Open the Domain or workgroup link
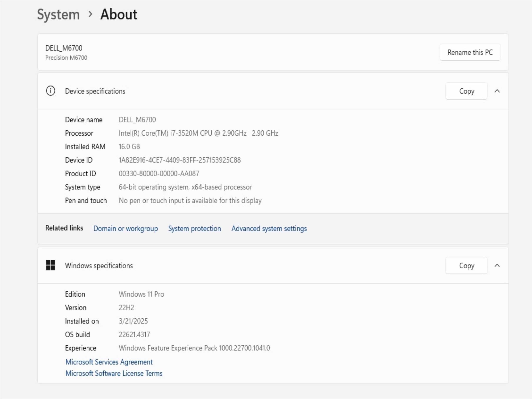The image size is (532, 399). click(126, 228)
